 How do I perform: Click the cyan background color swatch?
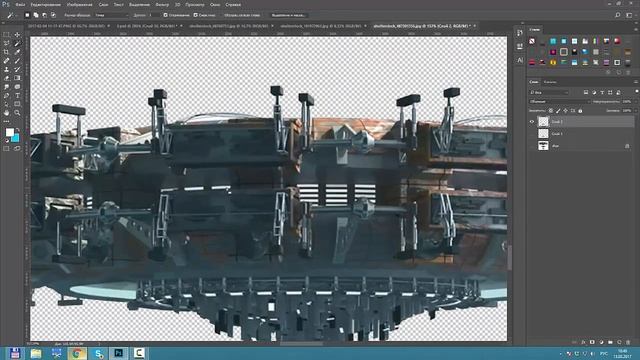16,138
